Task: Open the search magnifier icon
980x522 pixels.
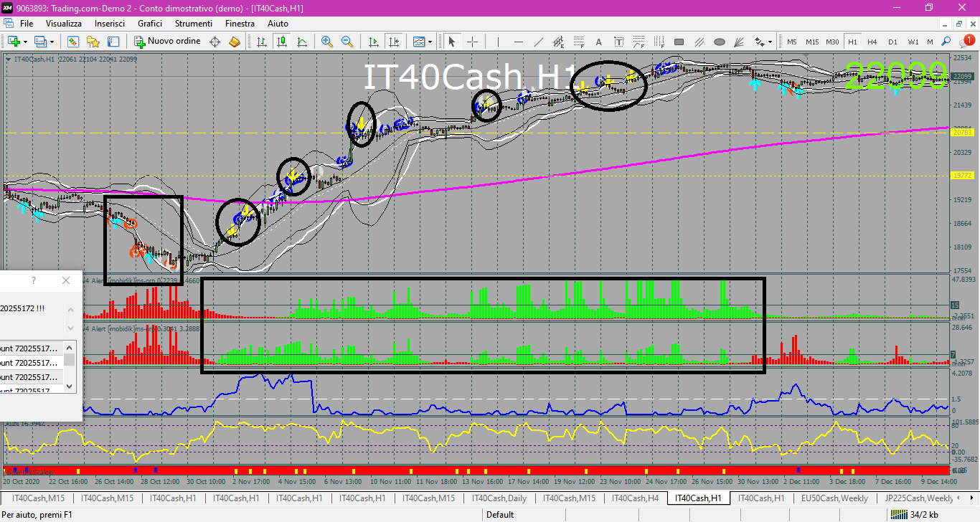Action: pyautogui.click(x=946, y=41)
